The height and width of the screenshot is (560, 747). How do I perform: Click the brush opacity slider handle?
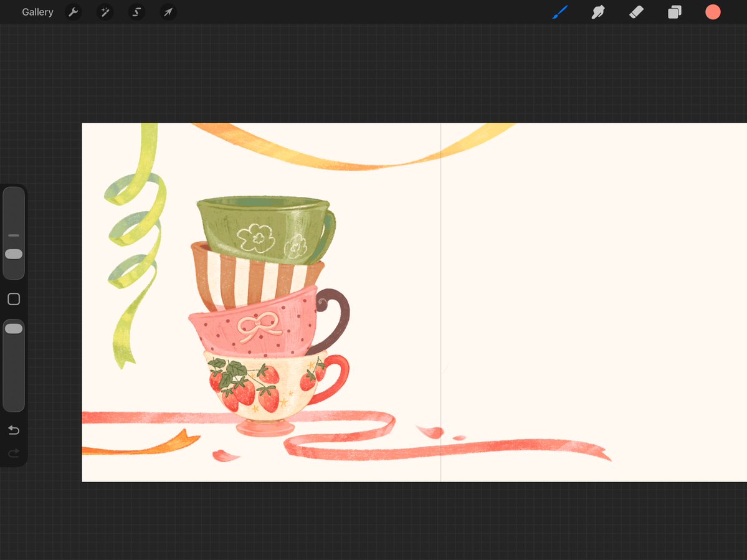14,328
